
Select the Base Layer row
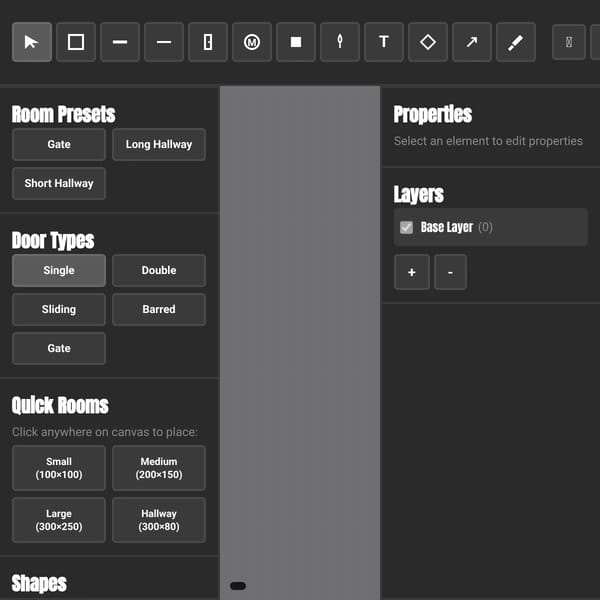point(491,227)
